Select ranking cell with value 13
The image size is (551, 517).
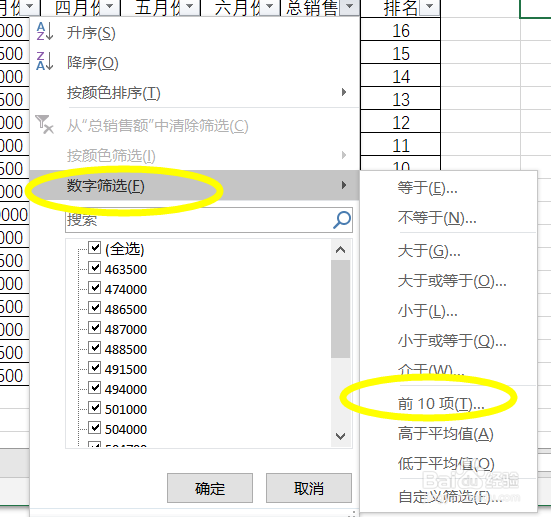tap(400, 98)
